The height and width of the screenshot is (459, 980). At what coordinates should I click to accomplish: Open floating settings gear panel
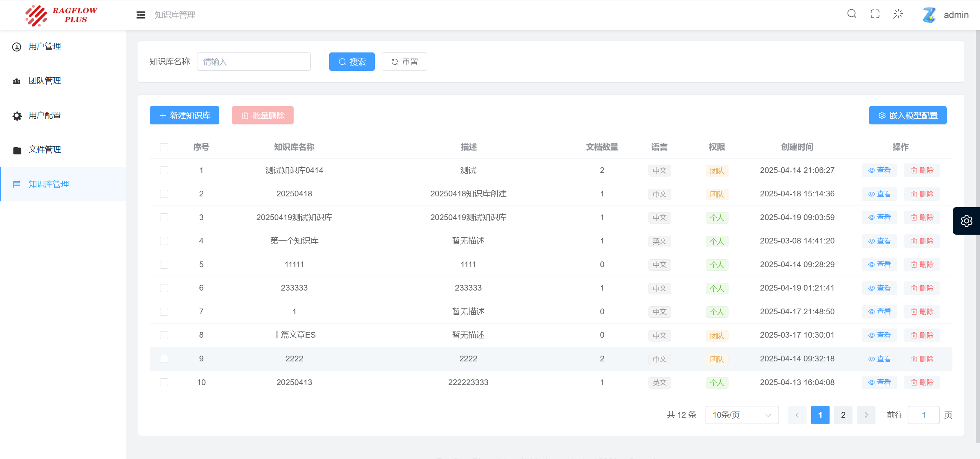pyautogui.click(x=966, y=221)
